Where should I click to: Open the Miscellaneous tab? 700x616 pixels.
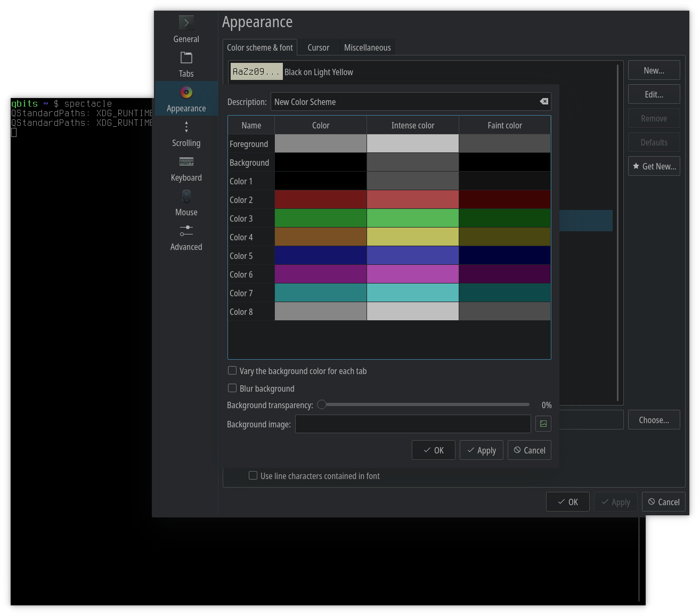coord(367,47)
